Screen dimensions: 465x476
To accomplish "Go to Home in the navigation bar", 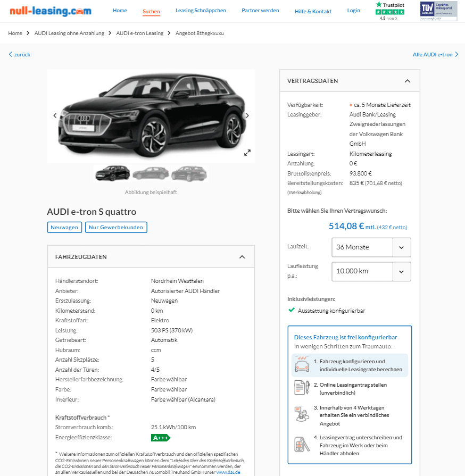I will 120,10.
